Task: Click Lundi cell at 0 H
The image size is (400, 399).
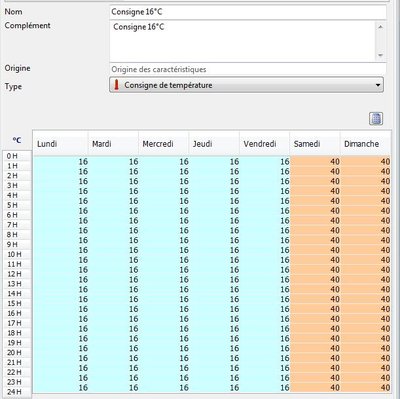Action: pos(61,162)
